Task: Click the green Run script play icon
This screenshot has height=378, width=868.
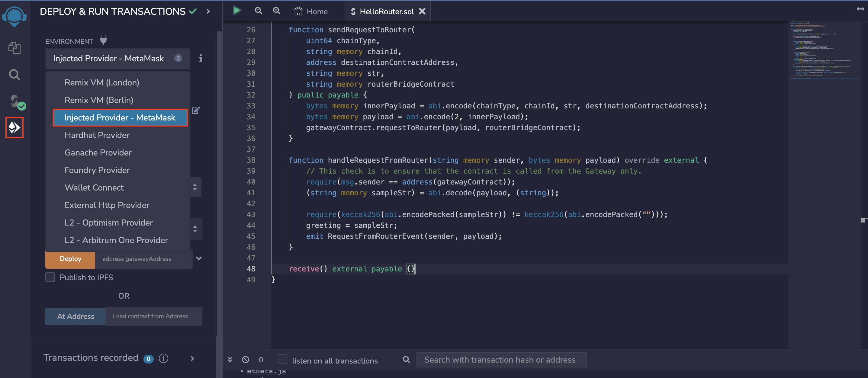Action: 237,11
